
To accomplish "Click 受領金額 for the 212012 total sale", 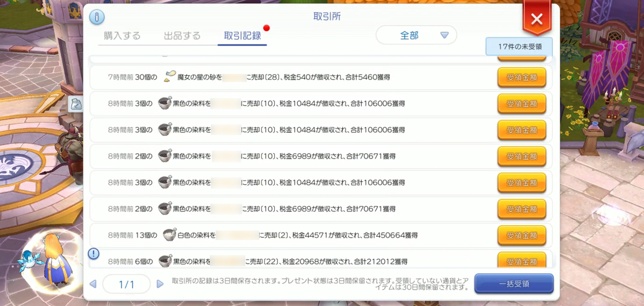I will click(x=522, y=260).
